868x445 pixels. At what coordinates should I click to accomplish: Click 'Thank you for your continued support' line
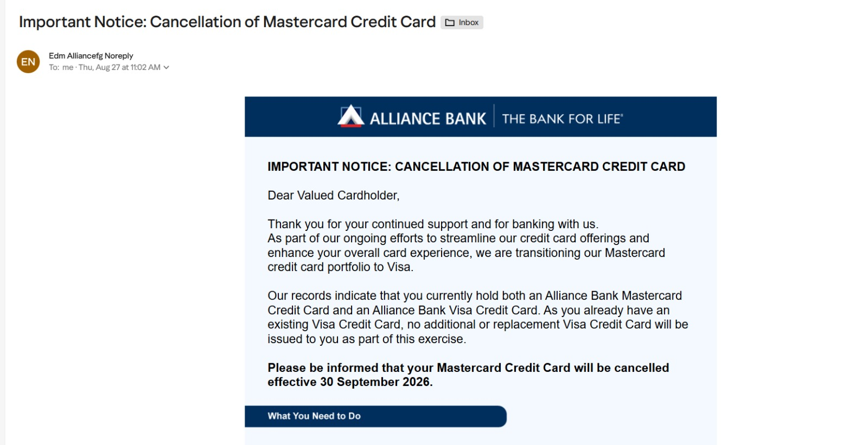pos(433,224)
